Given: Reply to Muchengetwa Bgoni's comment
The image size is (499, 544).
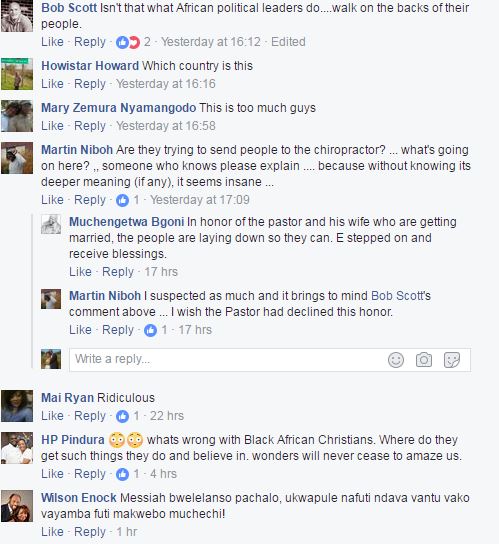Looking at the screenshot, I should tap(118, 272).
